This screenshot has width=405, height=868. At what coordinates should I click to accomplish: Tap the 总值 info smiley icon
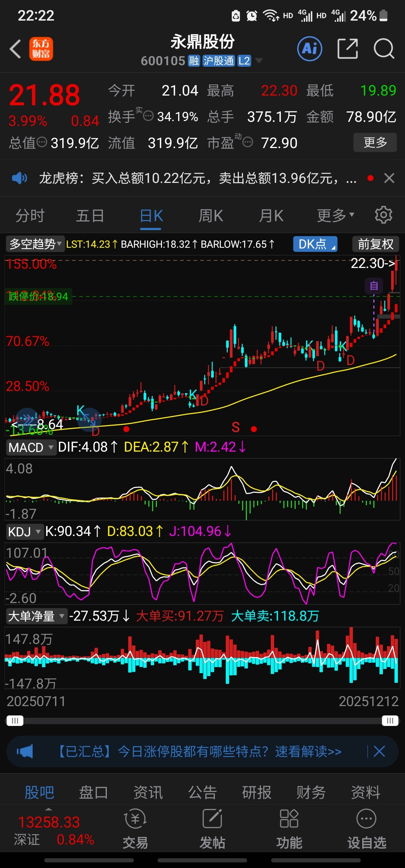(x=42, y=142)
